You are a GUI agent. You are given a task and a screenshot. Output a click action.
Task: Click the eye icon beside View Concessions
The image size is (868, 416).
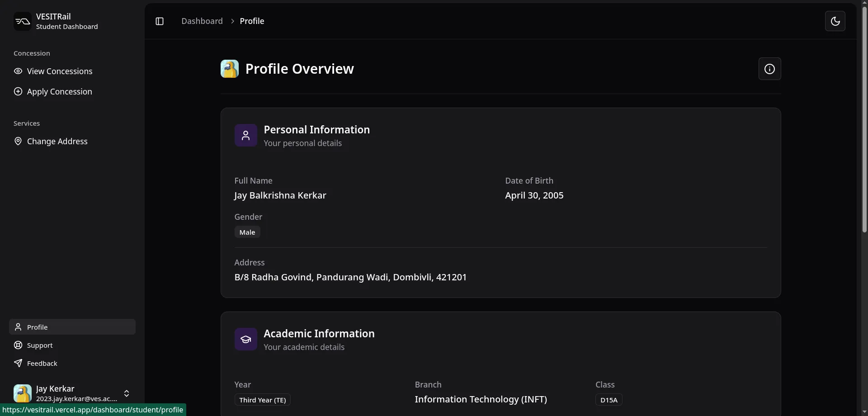point(18,71)
